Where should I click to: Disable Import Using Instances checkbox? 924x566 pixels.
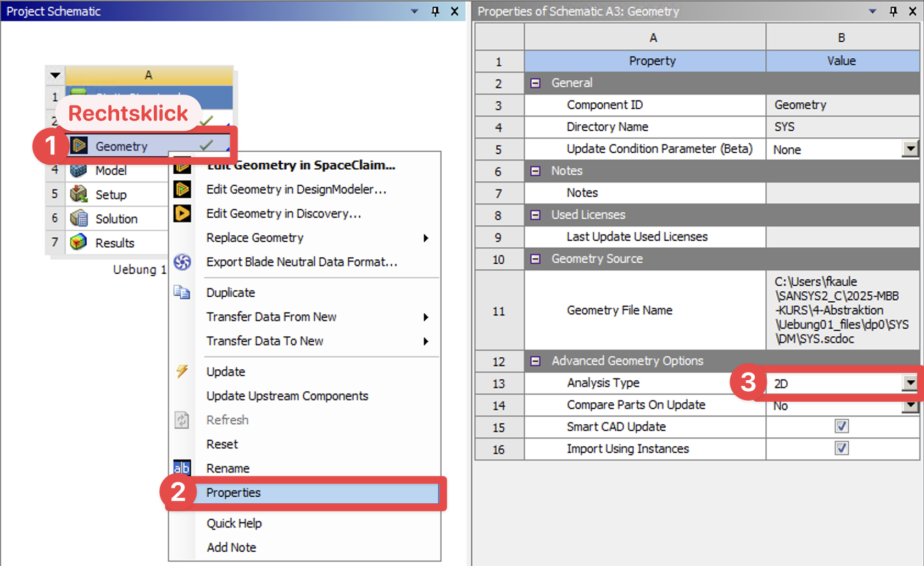tap(842, 448)
